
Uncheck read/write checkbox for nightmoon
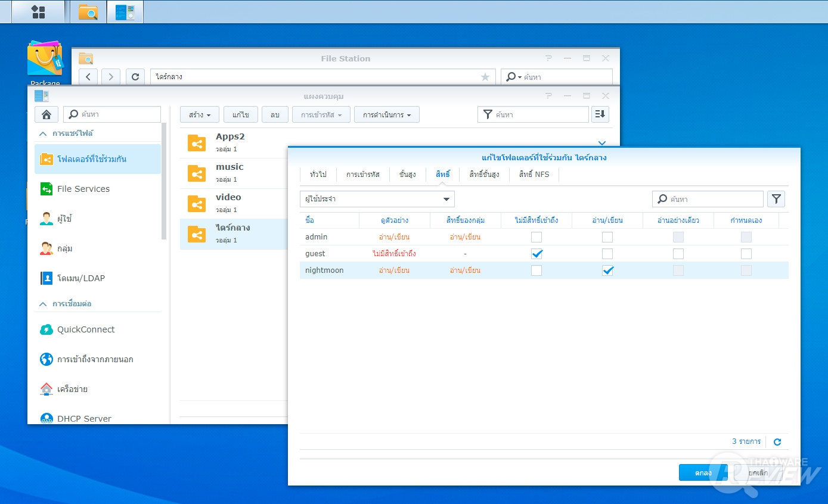pyautogui.click(x=607, y=270)
